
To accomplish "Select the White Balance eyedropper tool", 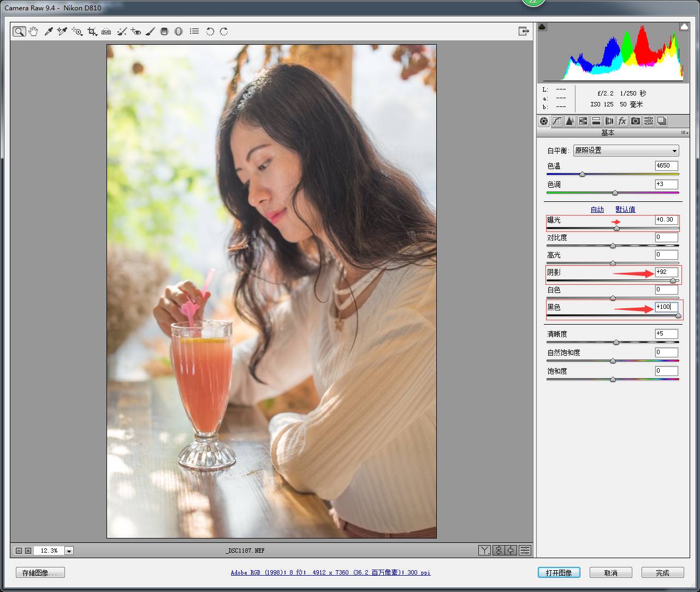I will tap(48, 32).
